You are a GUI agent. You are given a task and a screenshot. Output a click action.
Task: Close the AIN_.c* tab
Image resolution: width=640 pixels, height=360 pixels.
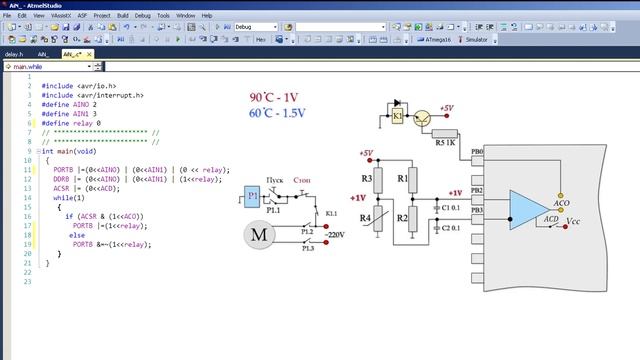89,54
